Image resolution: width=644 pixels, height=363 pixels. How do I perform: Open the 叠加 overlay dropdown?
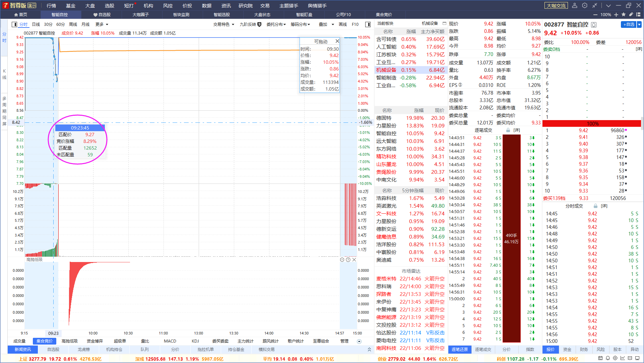[326, 24]
